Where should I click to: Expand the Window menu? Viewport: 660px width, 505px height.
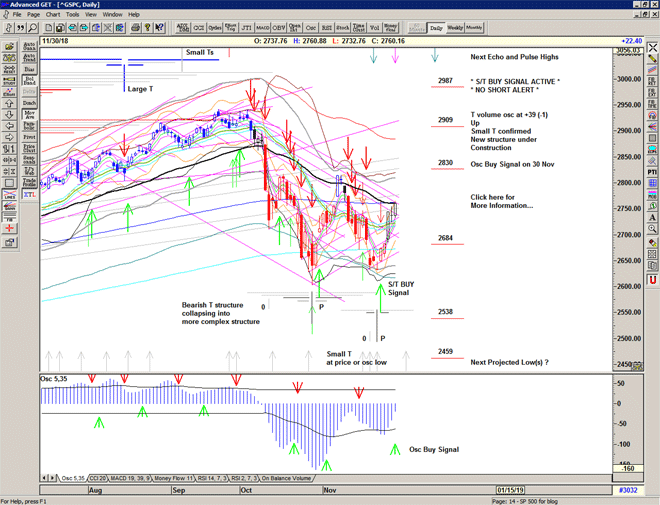click(x=112, y=15)
